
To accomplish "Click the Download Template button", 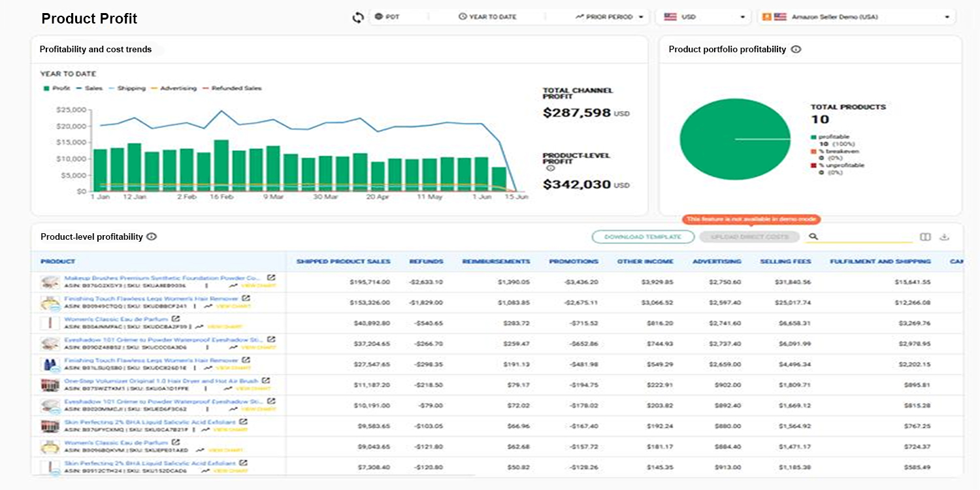I will click(x=643, y=237).
